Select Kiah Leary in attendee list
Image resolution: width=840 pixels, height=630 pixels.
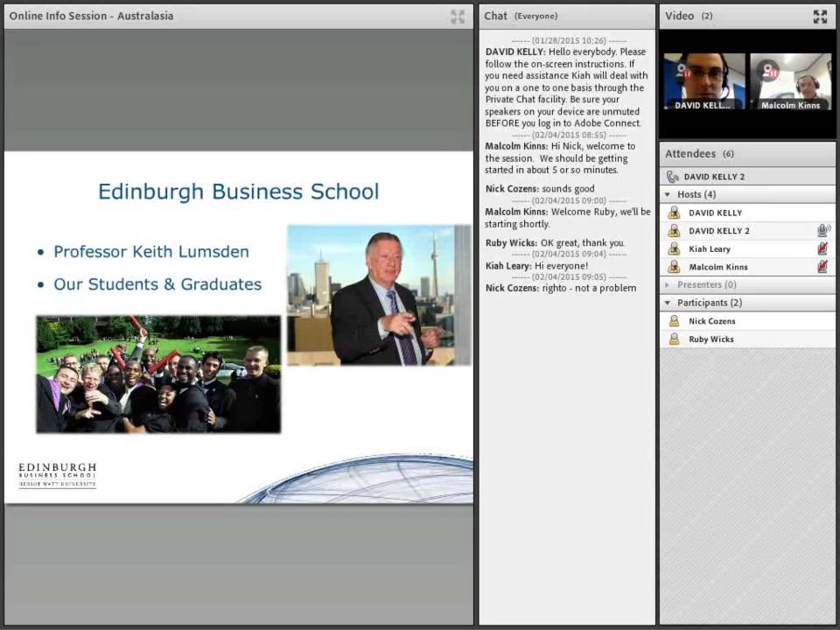tap(747, 248)
